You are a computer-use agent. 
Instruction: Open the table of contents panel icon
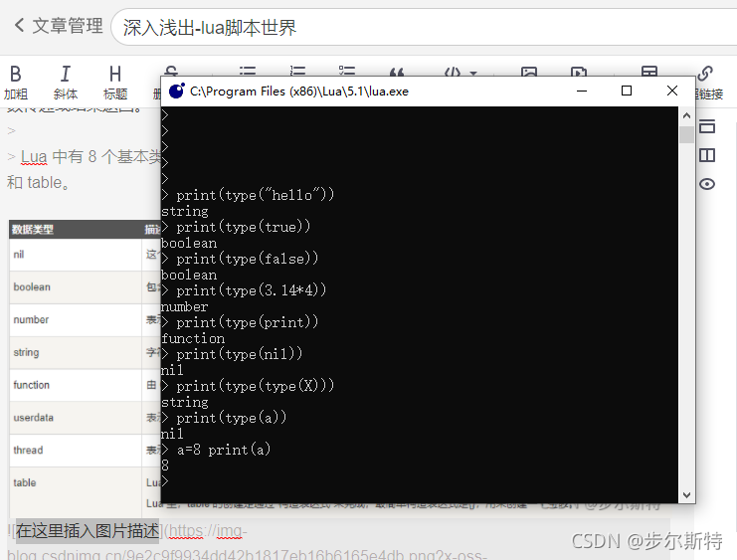(707, 126)
